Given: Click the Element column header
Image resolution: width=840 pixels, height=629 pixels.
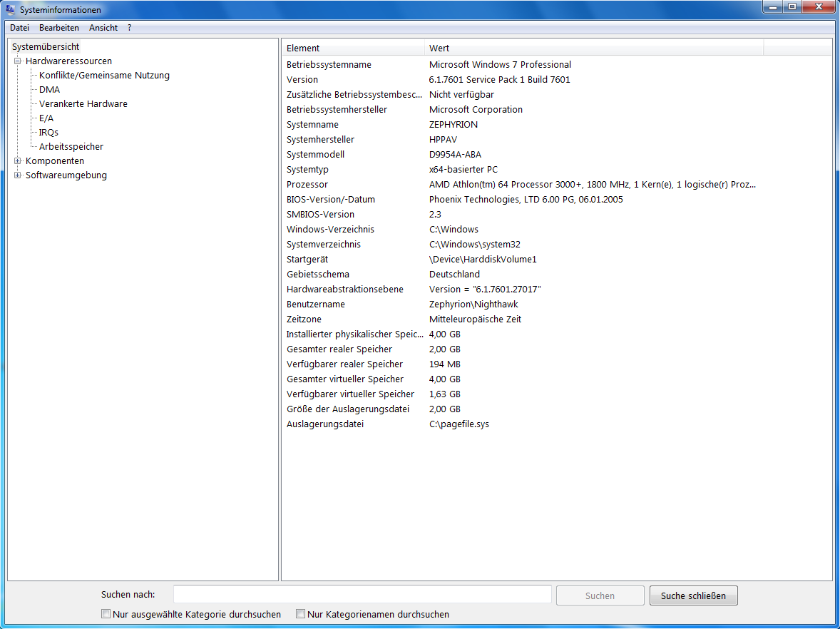Looking at the screenshot, I should tap(354, 48).
